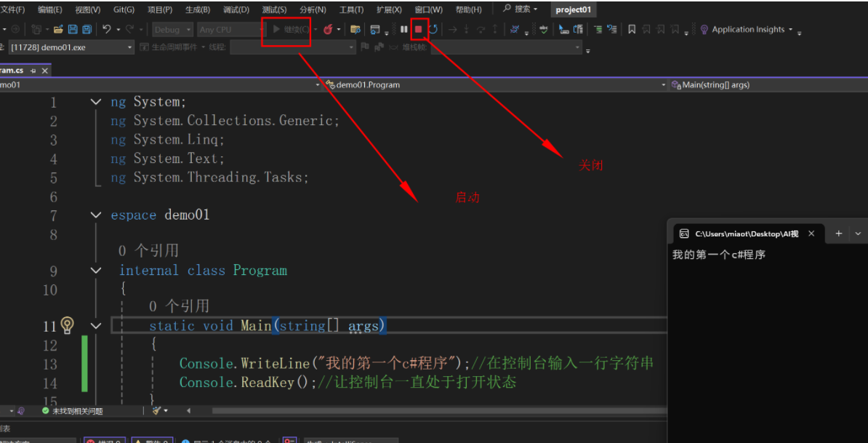This screenshot has height=443, width=868.
Task: Open the 测试(S) menu
Action: click(x=274, y=9)
